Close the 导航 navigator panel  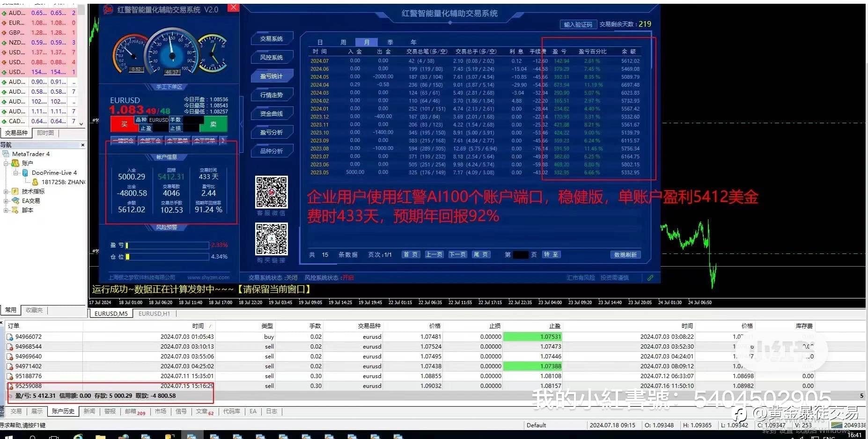[83, 145]
